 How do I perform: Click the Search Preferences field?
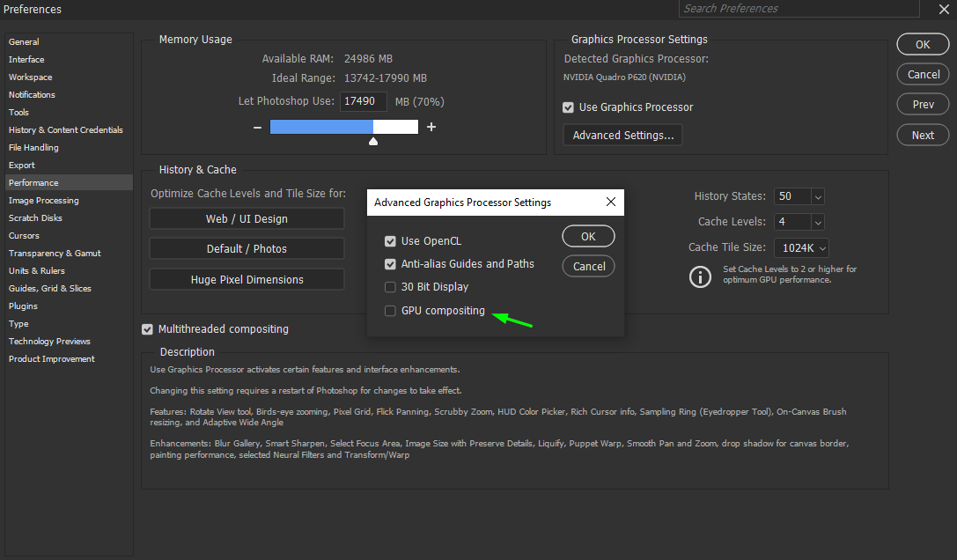click(798, 8)
